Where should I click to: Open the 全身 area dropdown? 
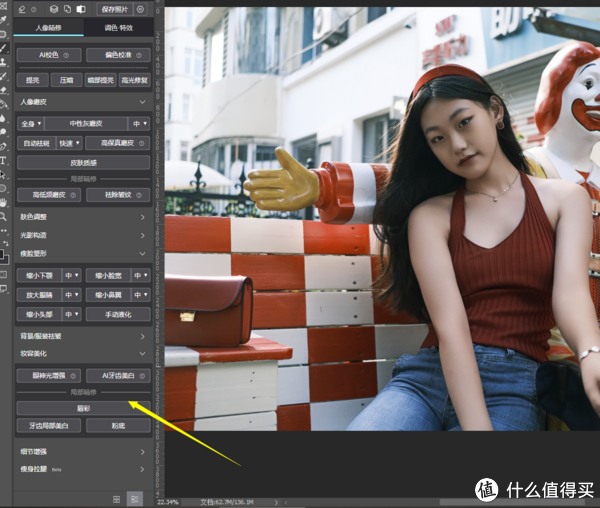click(28, 123)
